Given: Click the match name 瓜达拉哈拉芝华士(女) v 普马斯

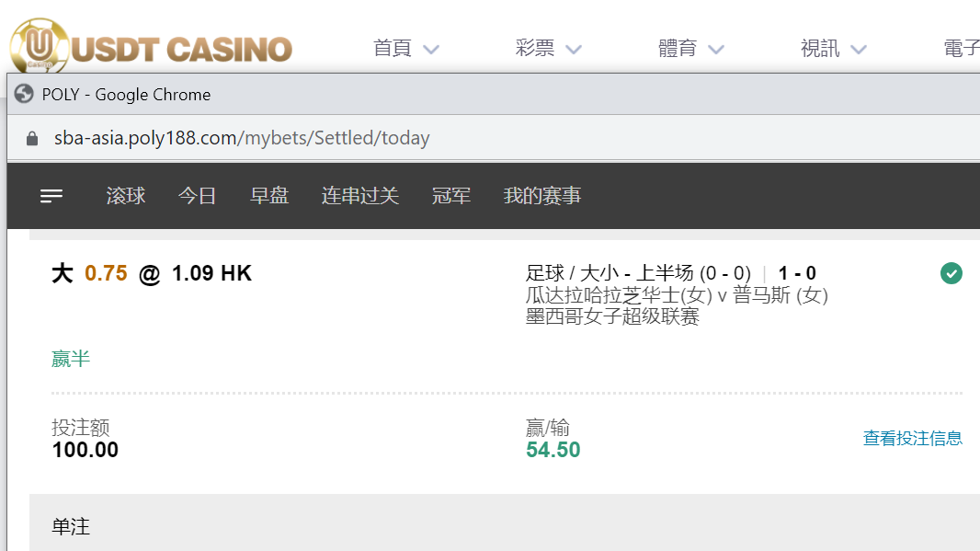Looking at the screenshot, I should click(x=677, y=294).
